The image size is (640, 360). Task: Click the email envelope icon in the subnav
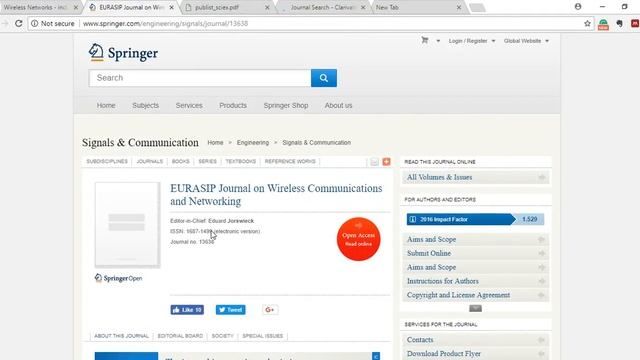coord(374,162)
